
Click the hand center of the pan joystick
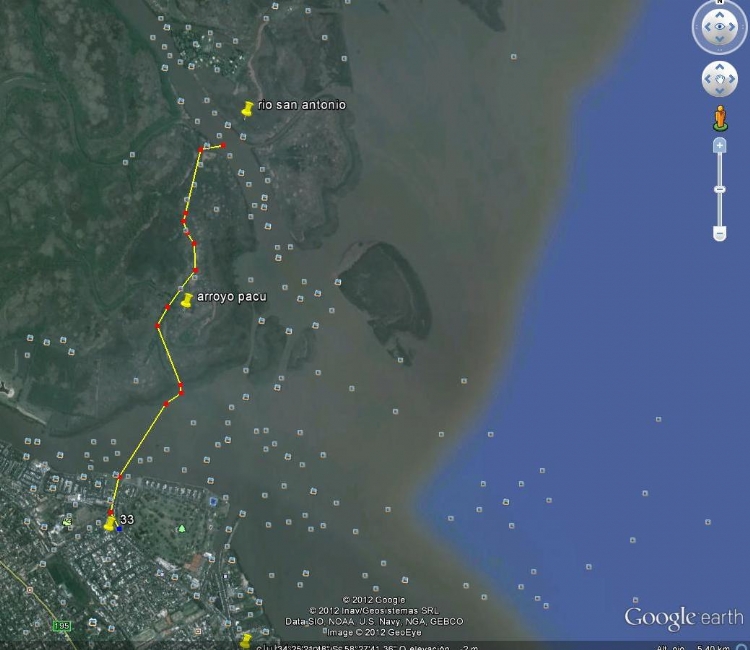point(720,79)
